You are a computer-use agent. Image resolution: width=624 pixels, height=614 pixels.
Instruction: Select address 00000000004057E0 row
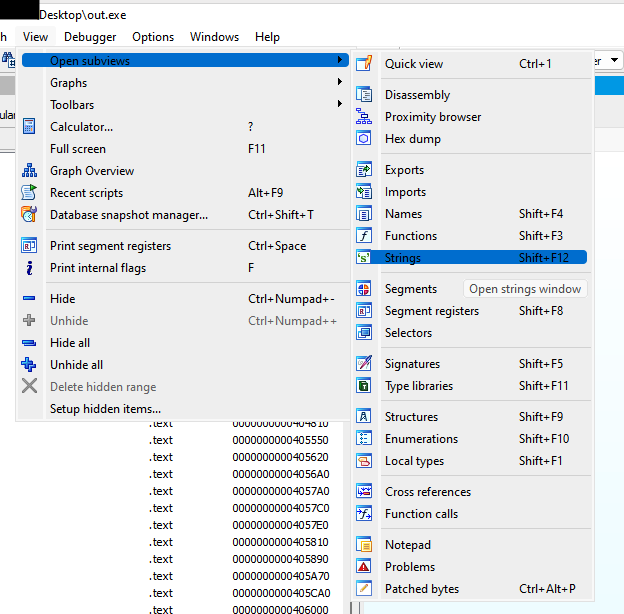pos(280,525)
